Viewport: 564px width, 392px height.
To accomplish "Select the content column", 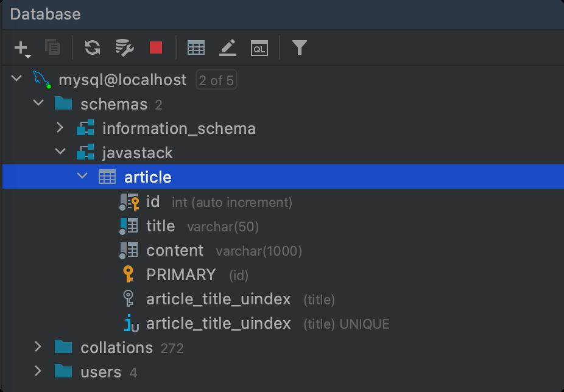I will [175, 250].
